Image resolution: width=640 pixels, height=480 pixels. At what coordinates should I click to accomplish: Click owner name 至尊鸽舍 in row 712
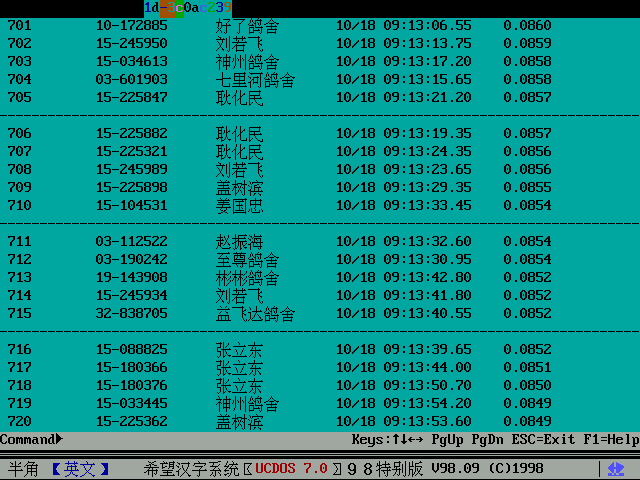pos(247,259)
